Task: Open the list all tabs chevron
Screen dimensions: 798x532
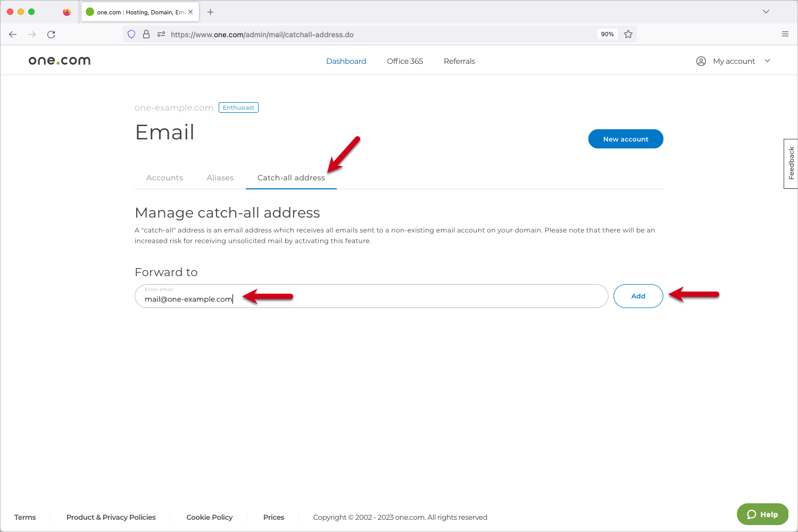Action: click(x=766, y=12)
